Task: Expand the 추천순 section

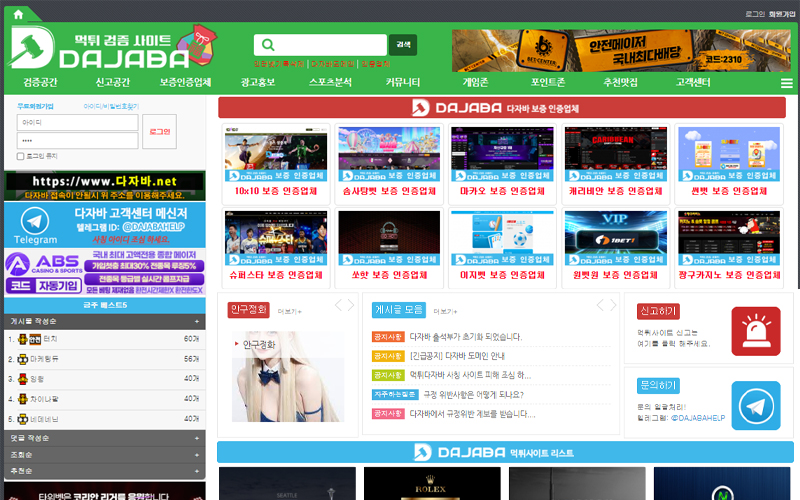Action: [105, 471]
